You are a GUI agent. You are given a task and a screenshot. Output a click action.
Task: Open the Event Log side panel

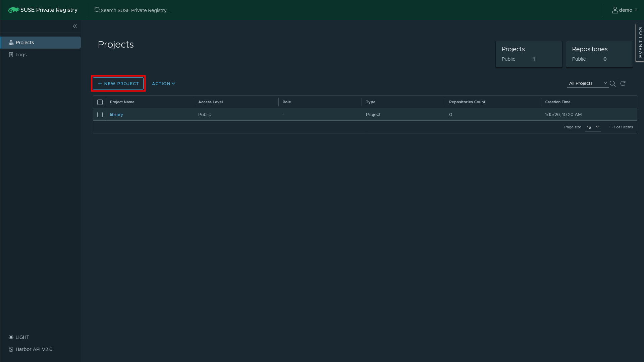point(640,42)
